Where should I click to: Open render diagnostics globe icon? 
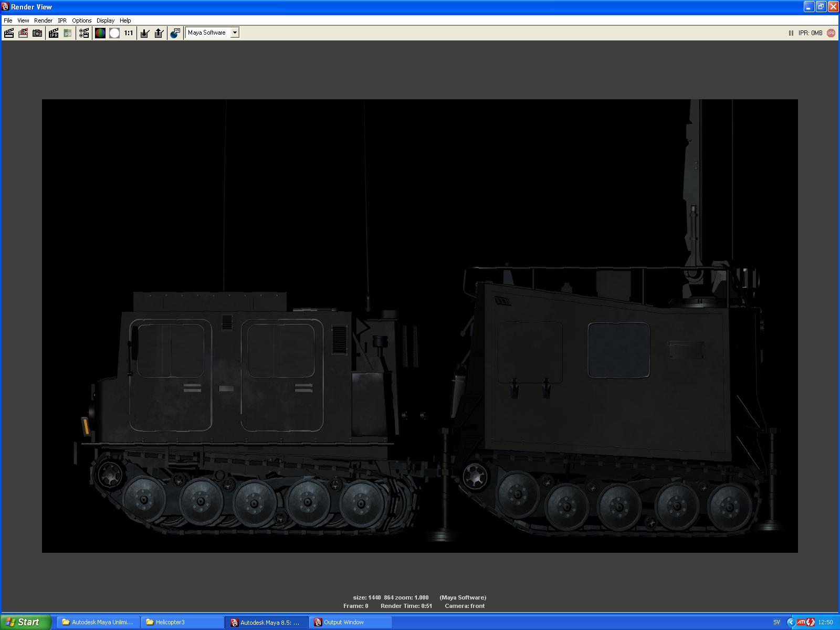pyautogui.click(x=175, y=33)
